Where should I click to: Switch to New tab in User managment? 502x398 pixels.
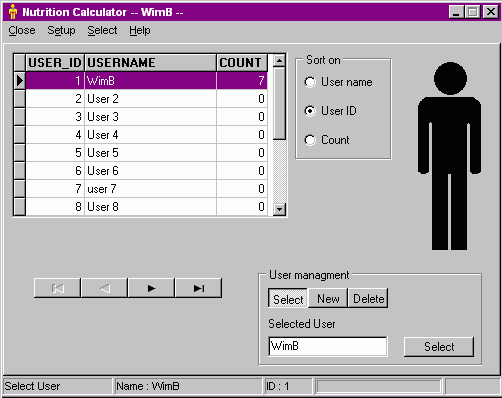[328, 298]
